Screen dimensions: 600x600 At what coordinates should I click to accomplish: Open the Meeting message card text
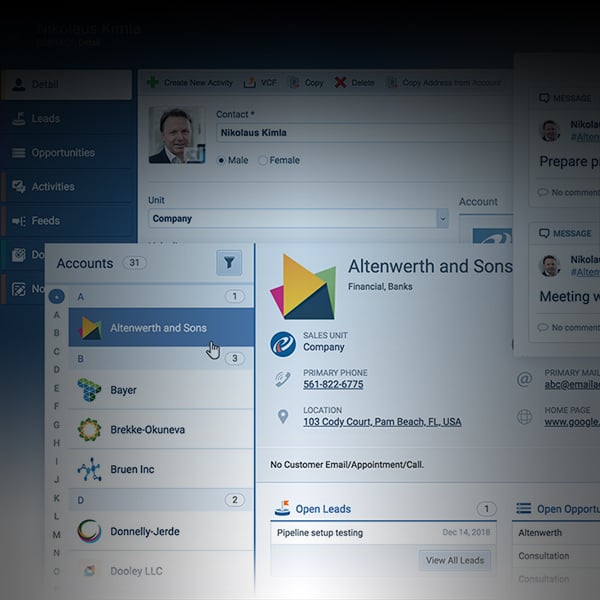[x=569, y=297]
